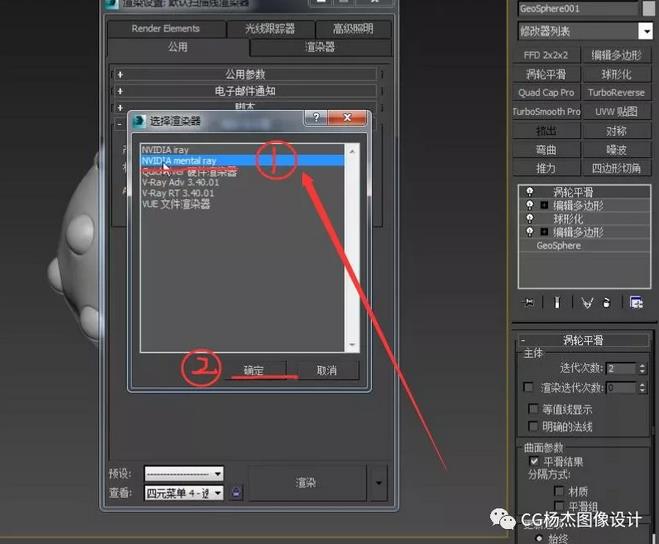Click the lock icon beside the 查看 dropdown
Viewport: 659px width, 544px height.
pos(236,492)
